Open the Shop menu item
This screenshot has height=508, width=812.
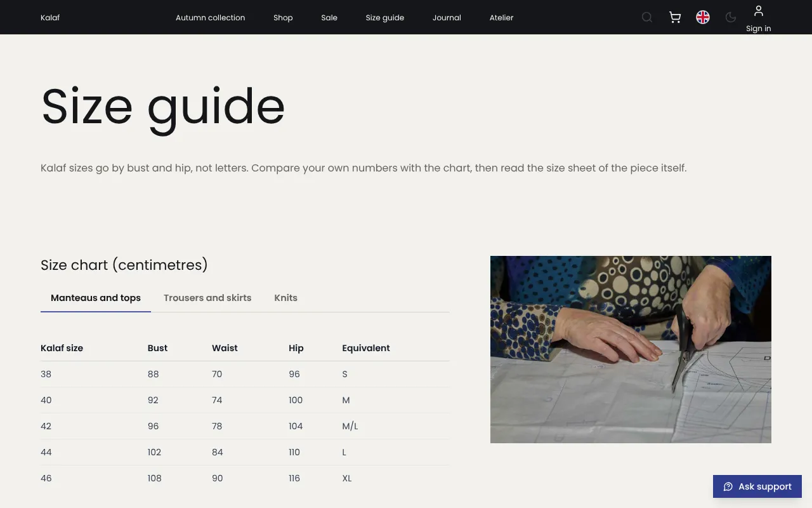tap(283, 17)
